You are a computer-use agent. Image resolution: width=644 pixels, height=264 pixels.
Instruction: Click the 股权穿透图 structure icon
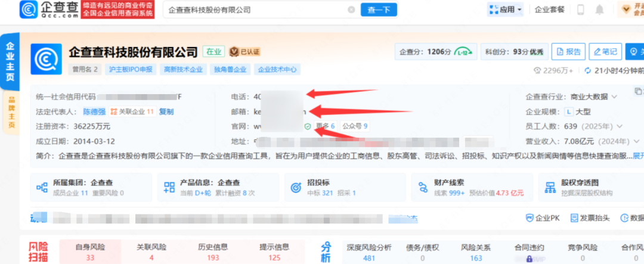pyautogui.click(x=550, y=188)
